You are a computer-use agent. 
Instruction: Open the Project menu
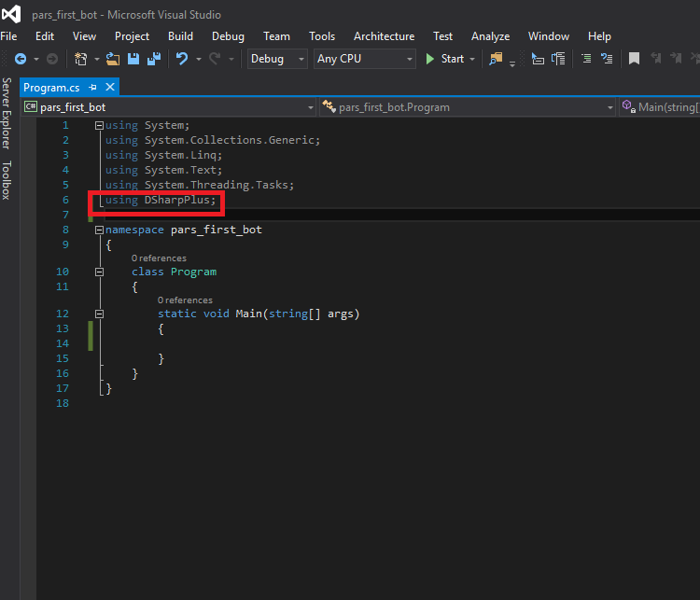coord(132,36)
